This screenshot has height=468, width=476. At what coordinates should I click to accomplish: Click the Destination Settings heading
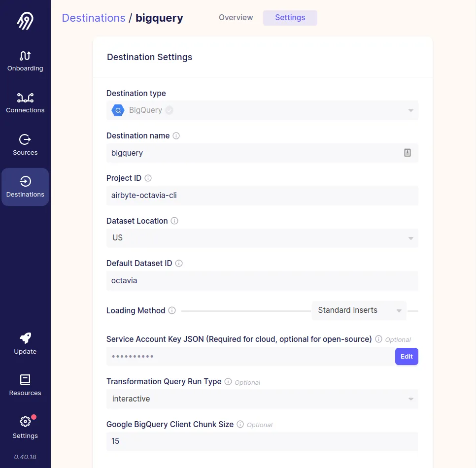tap(150, 57)
